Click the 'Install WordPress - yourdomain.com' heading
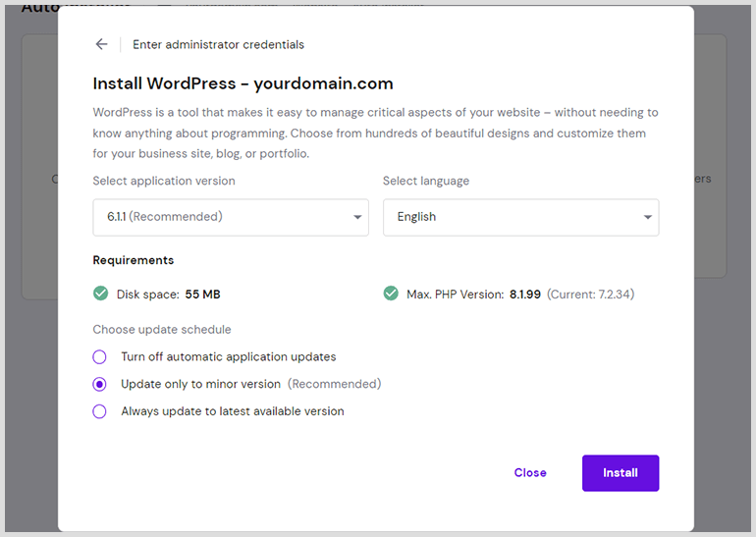The image size is (756, 537). point(243,83)
